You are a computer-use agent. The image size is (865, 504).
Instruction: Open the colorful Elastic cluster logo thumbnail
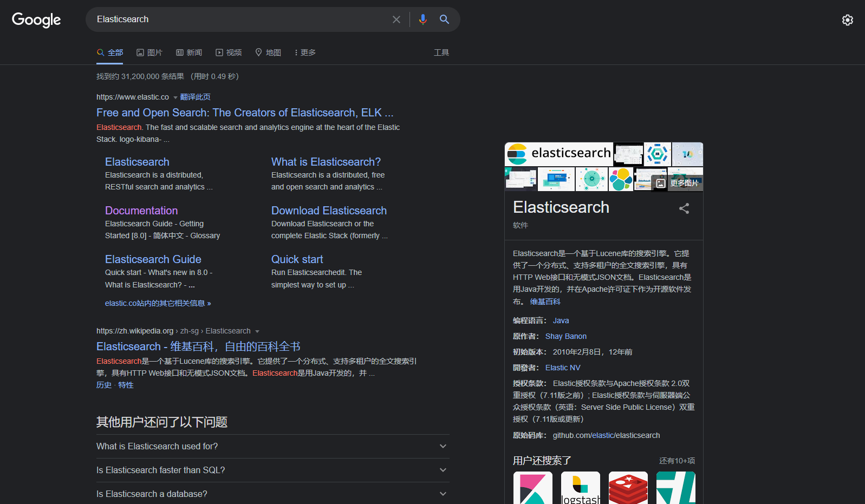pyautogui.click(x=621, y=179)
